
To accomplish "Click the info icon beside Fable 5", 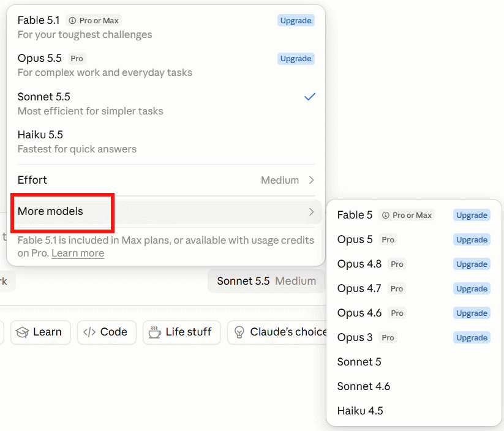I will (386, 215).
